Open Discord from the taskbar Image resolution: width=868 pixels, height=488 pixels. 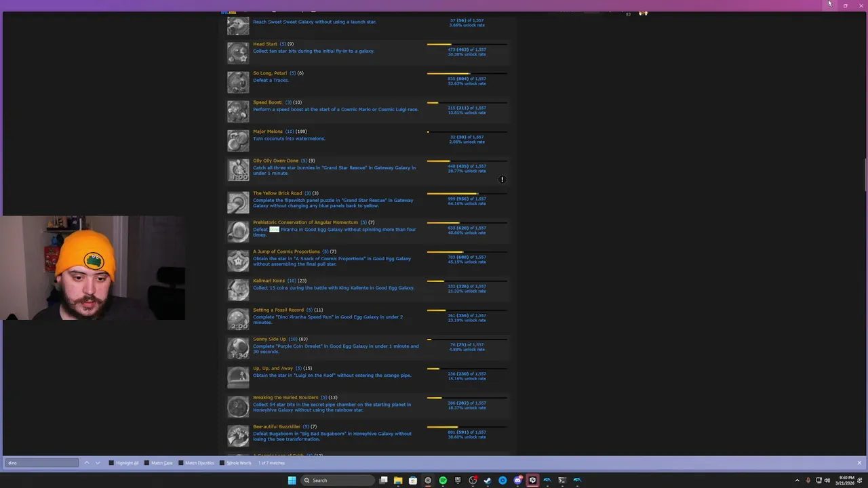click(517, 480)
